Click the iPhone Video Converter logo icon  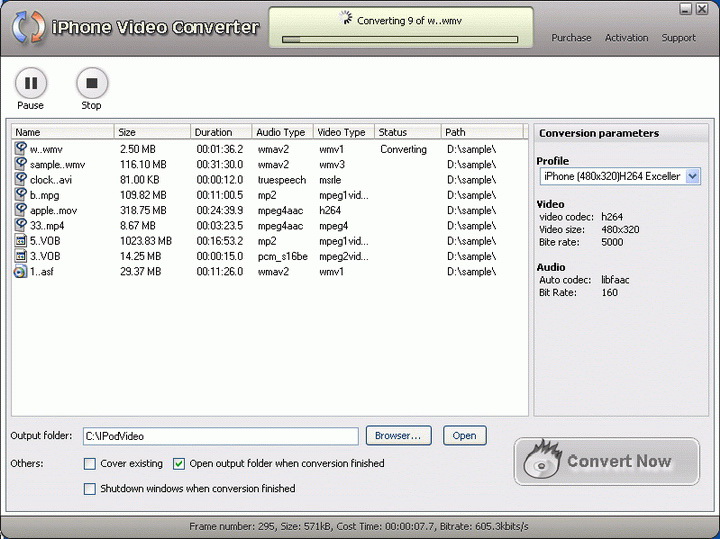coord(28,27)
